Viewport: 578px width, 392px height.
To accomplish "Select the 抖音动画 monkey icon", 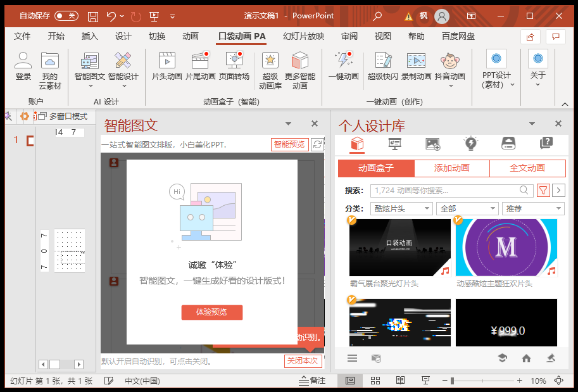I will point(449,61).
